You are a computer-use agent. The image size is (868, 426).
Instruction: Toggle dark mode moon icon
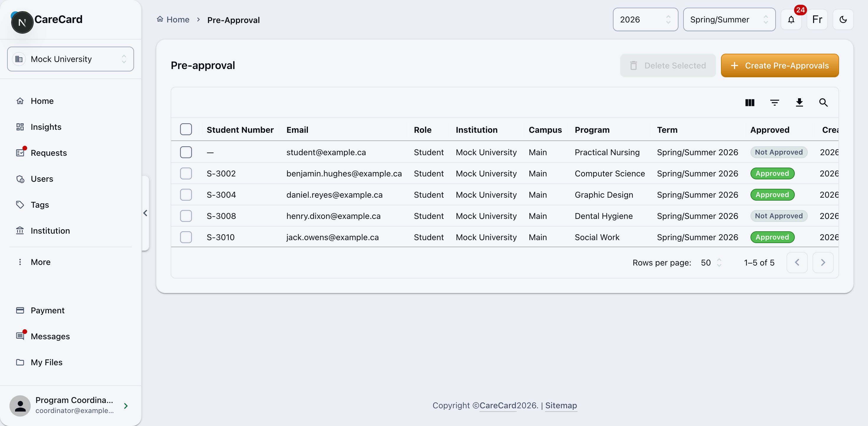point(843,19)
